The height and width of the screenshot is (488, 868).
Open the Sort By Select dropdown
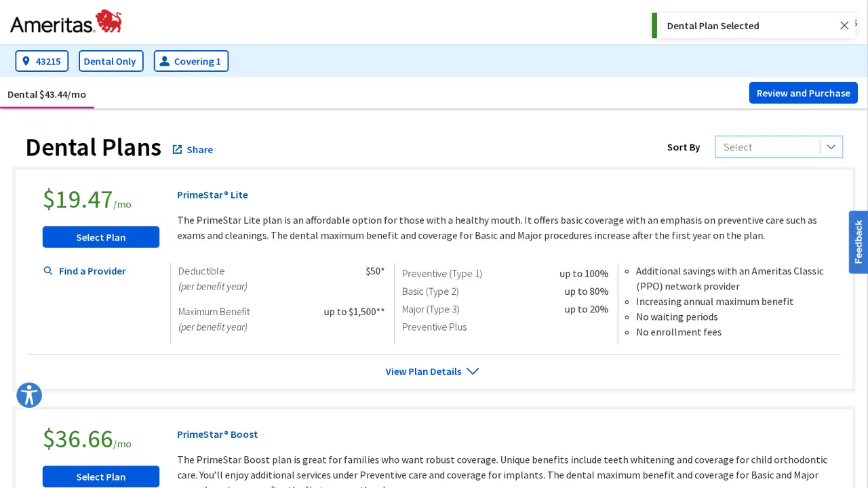pyautogui.click(x=778, y=147)
